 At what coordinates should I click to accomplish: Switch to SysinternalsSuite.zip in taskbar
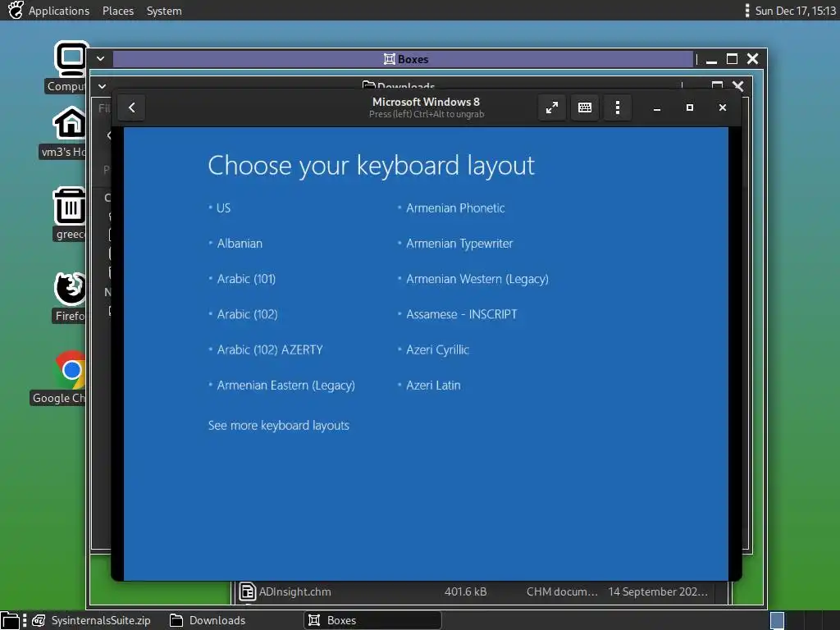pos(91,620)
